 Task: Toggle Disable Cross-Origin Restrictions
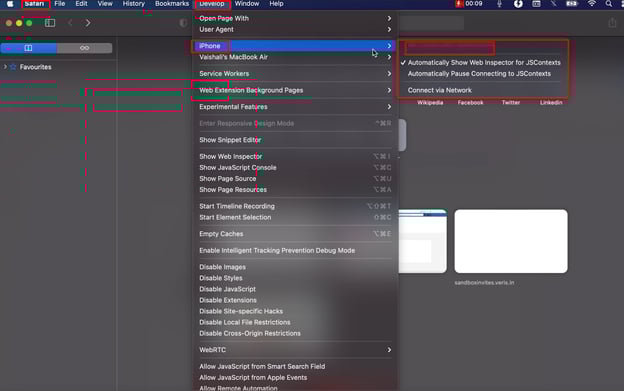click(295, 334)
